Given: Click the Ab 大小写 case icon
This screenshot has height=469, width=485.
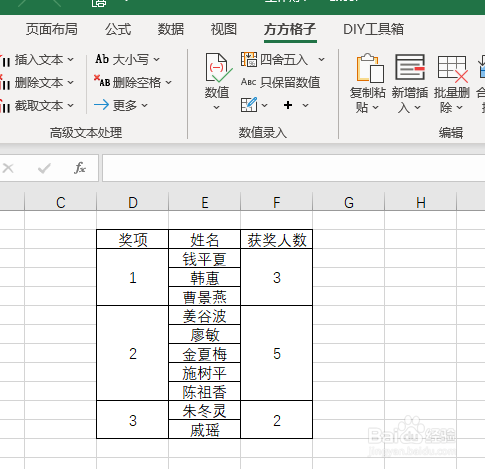Looking at the screenshot, I should [x=102, y=59].
